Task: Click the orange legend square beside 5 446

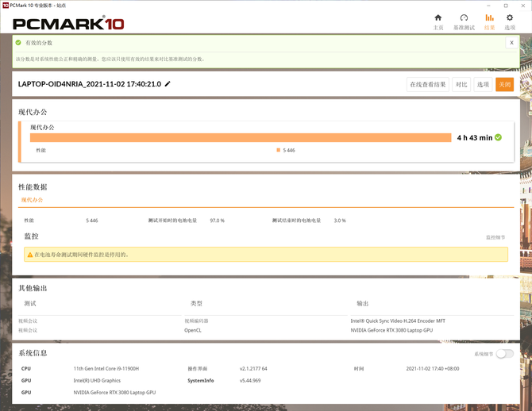Action: (278, 150)
